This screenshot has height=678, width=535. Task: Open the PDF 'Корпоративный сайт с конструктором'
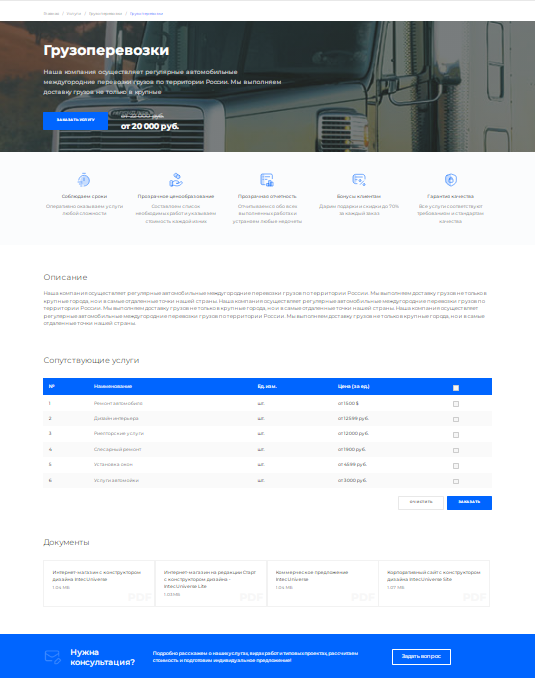[x=434, y=583]
